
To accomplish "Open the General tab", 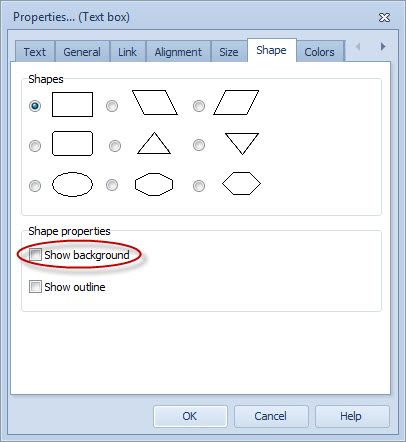I will coord(82,52).
